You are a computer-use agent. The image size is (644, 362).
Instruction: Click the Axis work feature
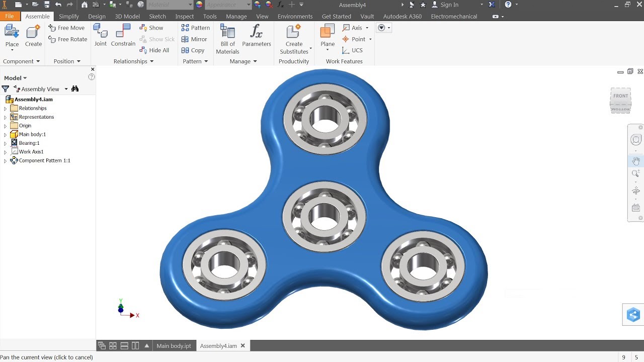point(355,28)
